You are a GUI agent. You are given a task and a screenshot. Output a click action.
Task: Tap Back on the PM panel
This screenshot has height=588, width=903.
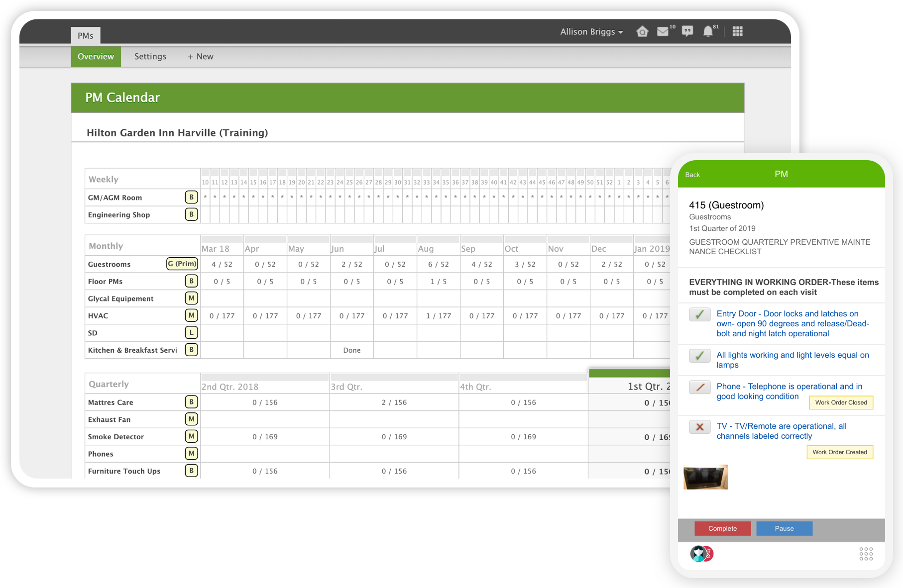coord(692,175)
